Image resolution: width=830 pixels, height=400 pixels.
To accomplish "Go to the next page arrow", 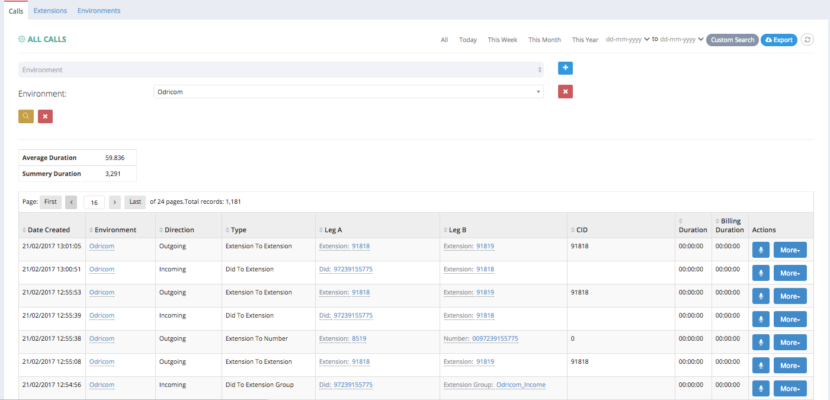I will 115,202.
